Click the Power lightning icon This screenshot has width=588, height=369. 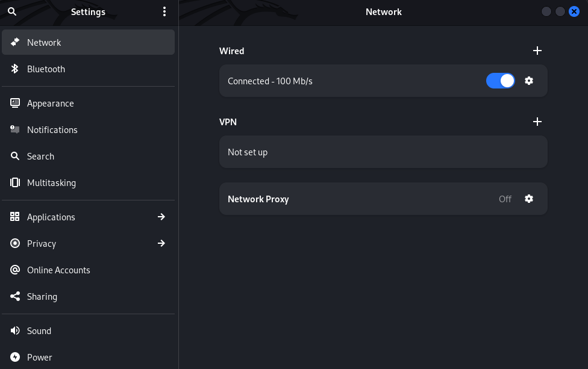(x=15, y=357)
